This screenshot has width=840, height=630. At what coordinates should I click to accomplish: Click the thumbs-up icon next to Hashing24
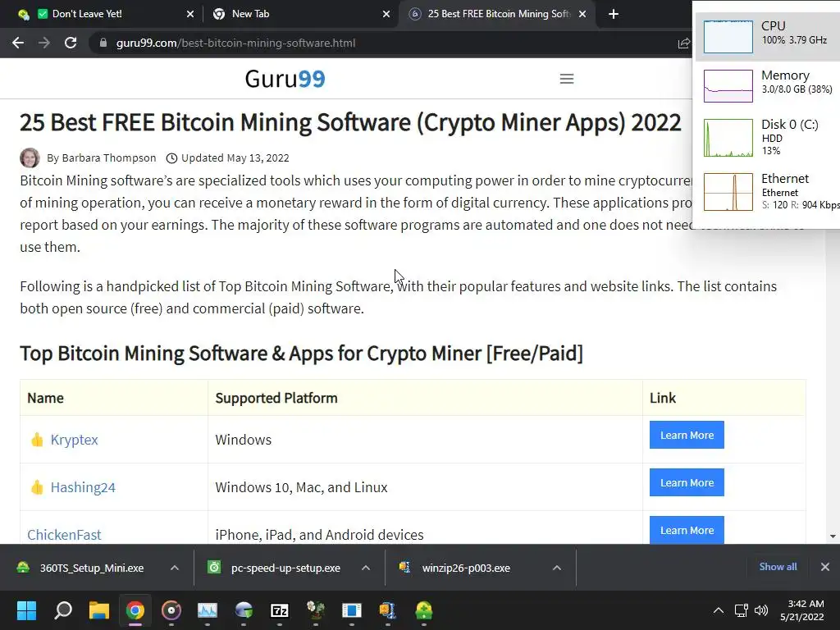(x=37, y=487)
